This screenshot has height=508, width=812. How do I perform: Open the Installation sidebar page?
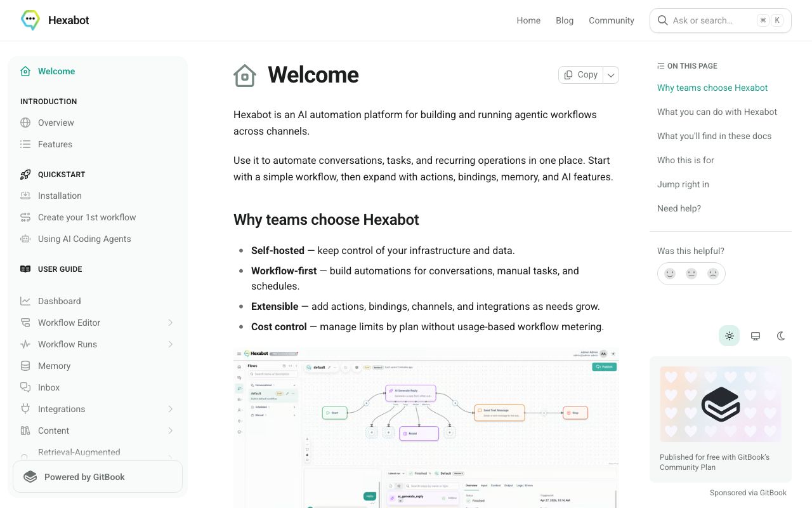point(98,196)
